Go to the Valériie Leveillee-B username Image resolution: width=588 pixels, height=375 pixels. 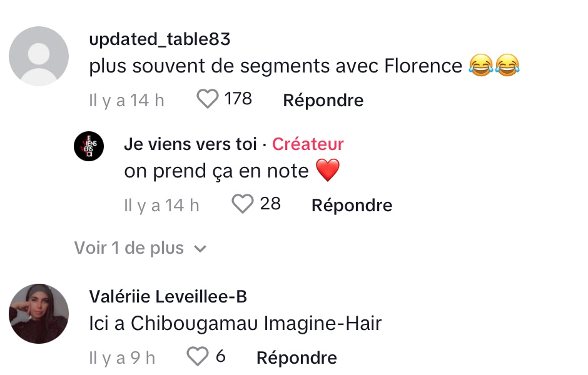168,297
